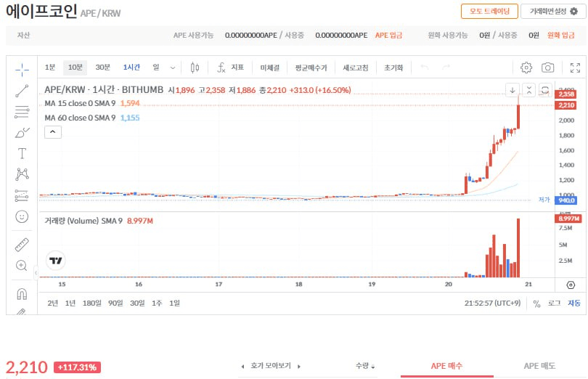Click the 원화 입금 deposit link
The height and width of the screenshot is (379, 588).
[x=560, y=36]
